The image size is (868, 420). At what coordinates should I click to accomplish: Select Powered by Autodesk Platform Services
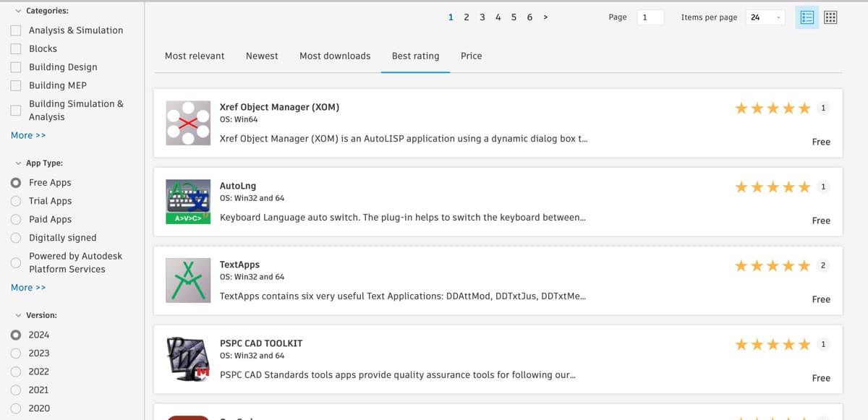(16, 262)
